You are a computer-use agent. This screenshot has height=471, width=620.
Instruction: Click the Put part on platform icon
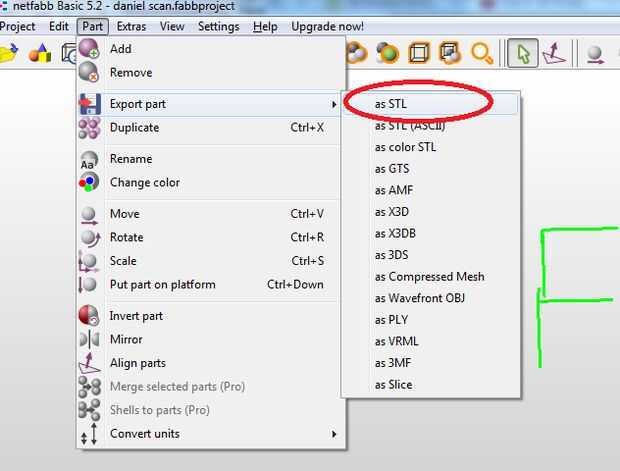click(x=88, y=284)
